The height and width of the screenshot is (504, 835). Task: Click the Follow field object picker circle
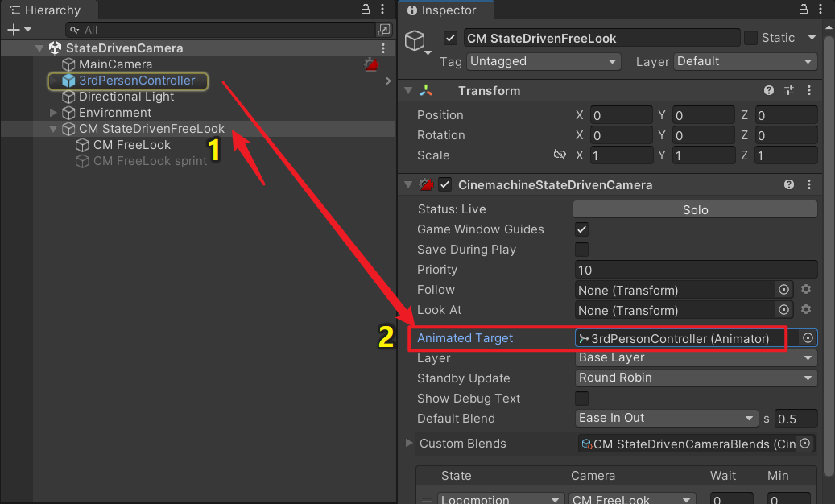(783, 290)
